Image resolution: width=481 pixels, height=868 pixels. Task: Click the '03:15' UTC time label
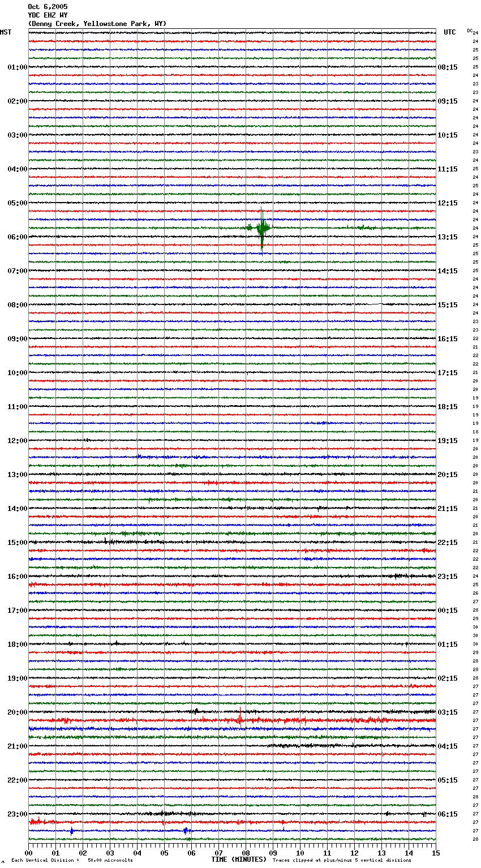[448, 712]
